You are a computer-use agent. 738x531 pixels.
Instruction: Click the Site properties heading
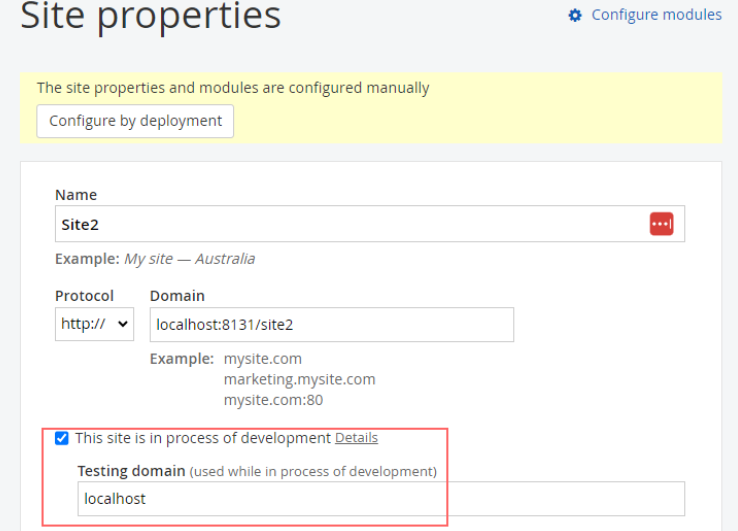click(x=151, y=16)
